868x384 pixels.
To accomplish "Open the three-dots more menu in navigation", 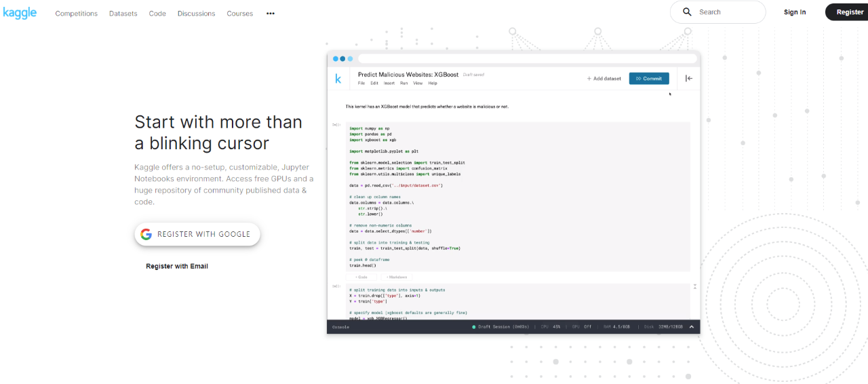I will pyautogui.click(x=271, y=14).
